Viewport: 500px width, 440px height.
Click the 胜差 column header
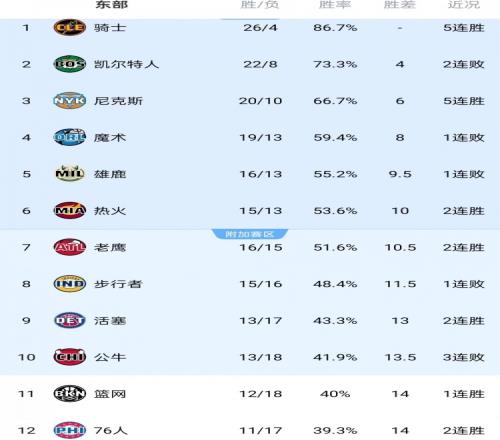click(400, 4)
